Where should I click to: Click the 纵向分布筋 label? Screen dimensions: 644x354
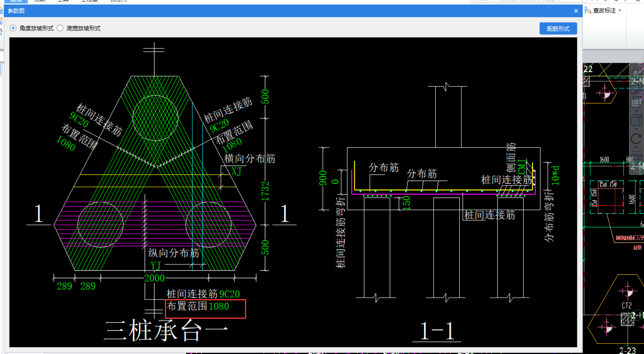click(x=174, y=253)
